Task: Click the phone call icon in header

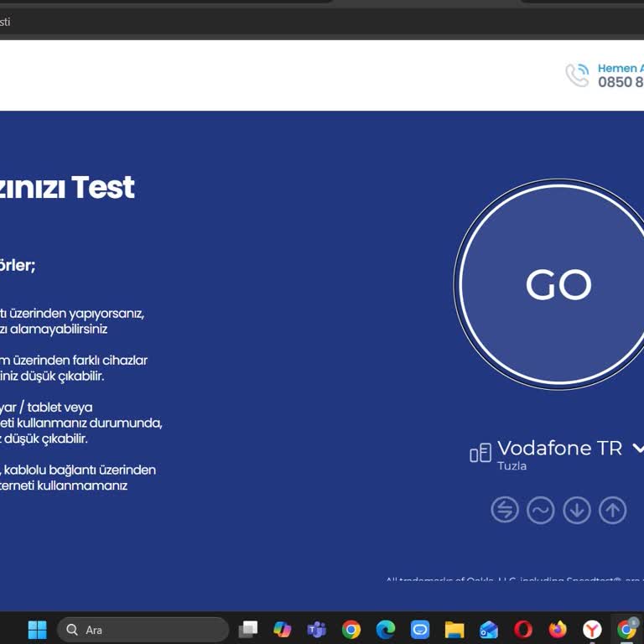Action: click(577, 75)
